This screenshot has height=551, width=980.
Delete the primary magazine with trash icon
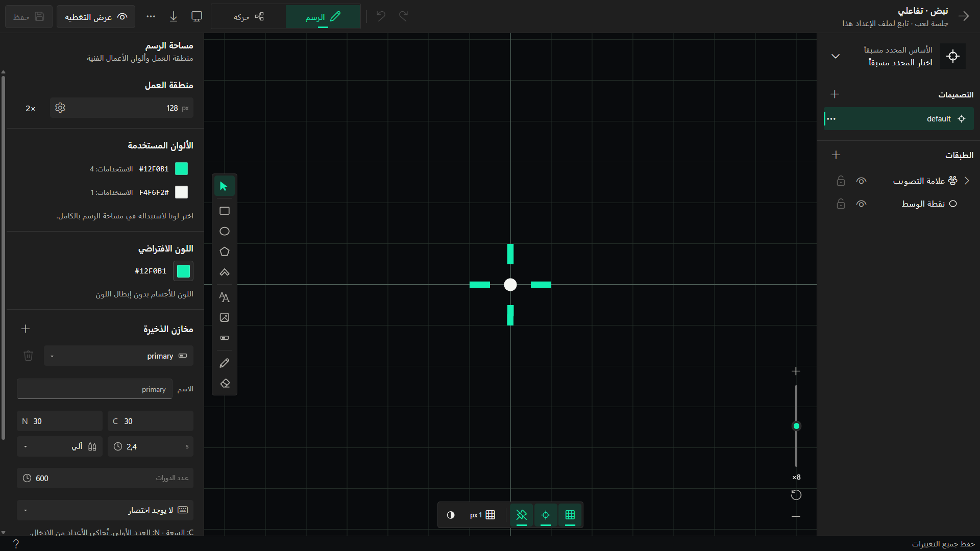[29, 356]
